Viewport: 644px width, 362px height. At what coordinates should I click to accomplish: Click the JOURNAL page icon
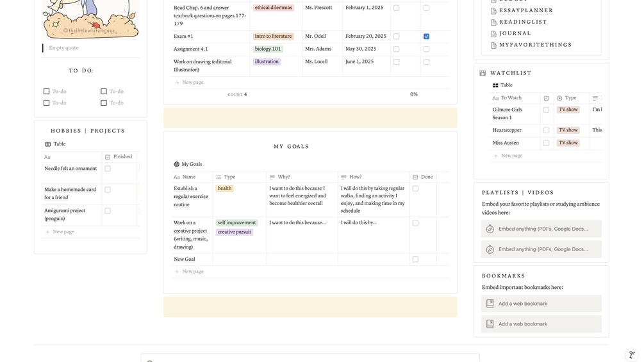coord(493,34)
